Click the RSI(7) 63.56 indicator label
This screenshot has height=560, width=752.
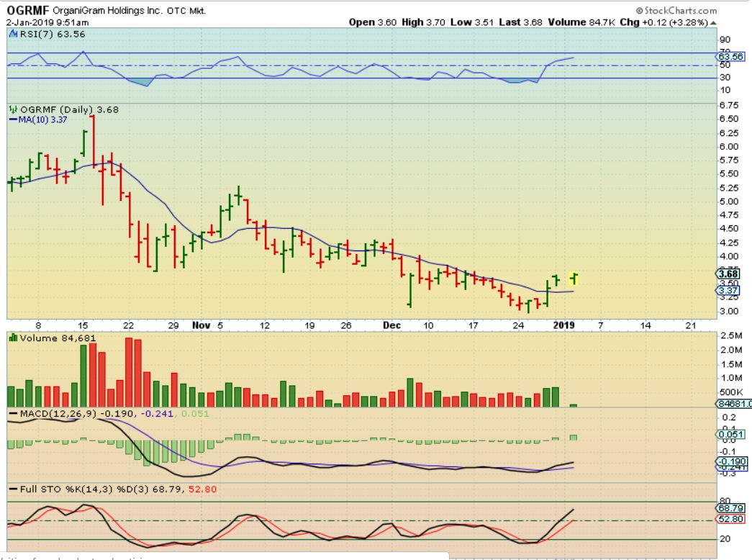(53, 34)
